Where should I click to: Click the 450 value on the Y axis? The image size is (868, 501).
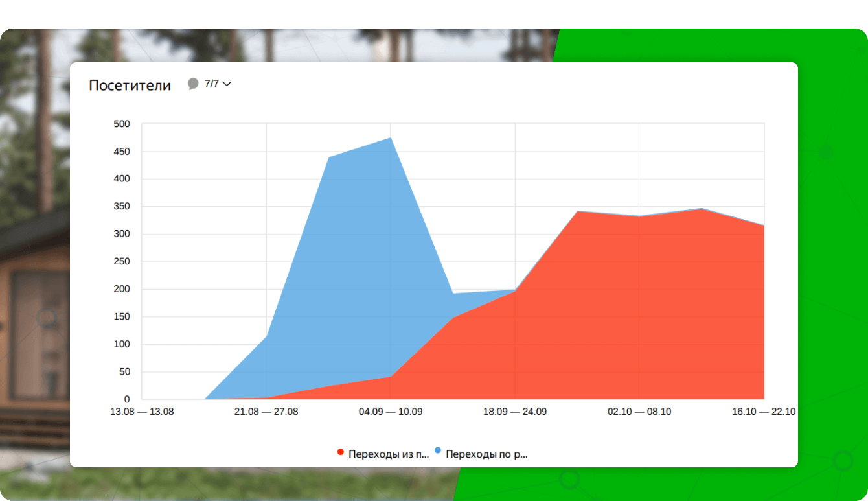pos(122,152)
